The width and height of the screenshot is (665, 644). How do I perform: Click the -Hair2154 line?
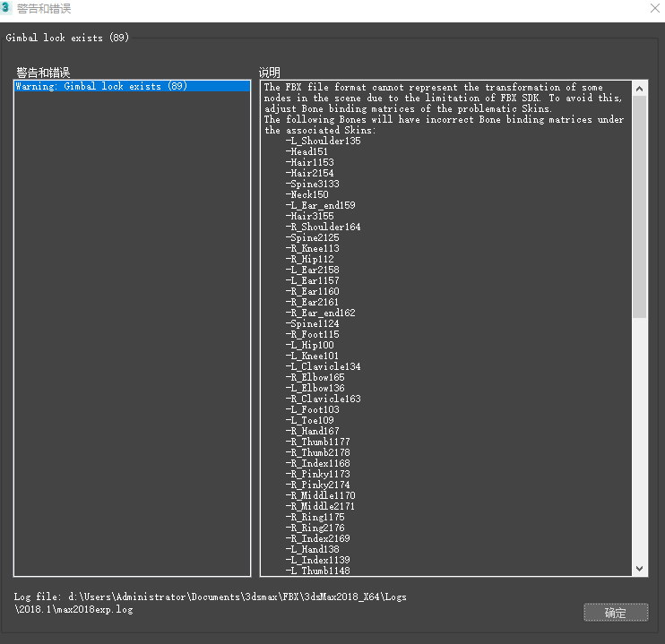pos(309,173)
